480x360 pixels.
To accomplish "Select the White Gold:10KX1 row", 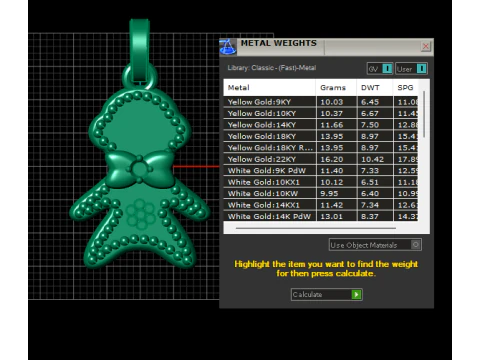I will (x=321, y=182).
